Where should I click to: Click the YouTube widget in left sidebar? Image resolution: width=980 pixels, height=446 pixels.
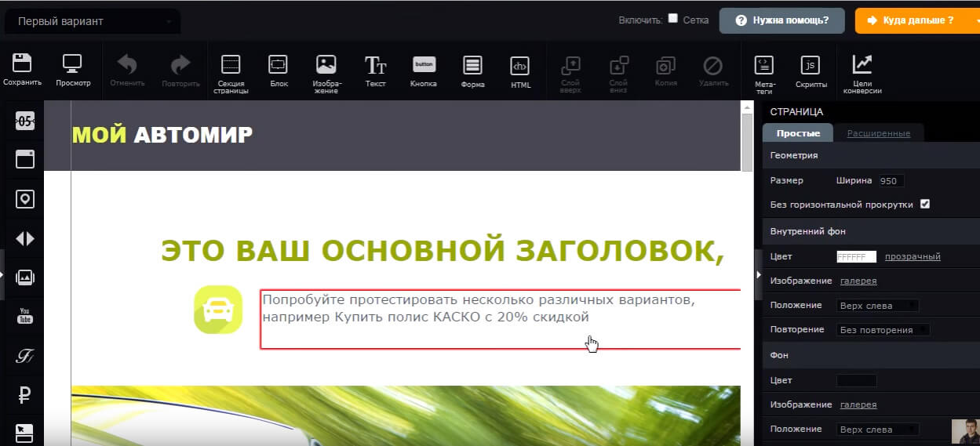25,316
